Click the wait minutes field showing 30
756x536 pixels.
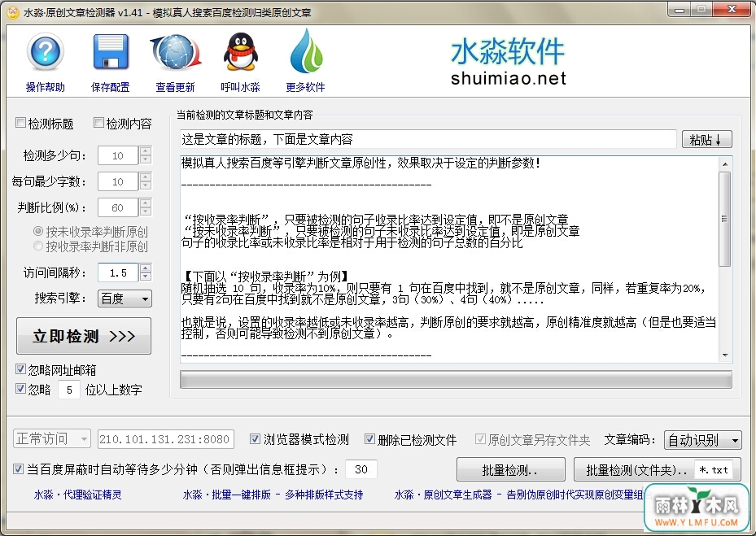point(361,469)
